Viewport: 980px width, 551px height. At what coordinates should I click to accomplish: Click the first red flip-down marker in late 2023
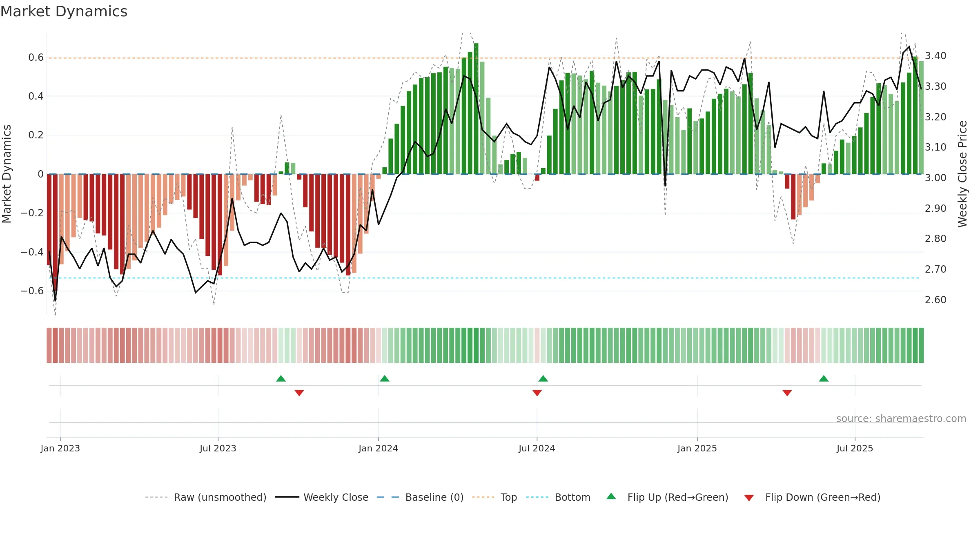click(x=299, y=393)
